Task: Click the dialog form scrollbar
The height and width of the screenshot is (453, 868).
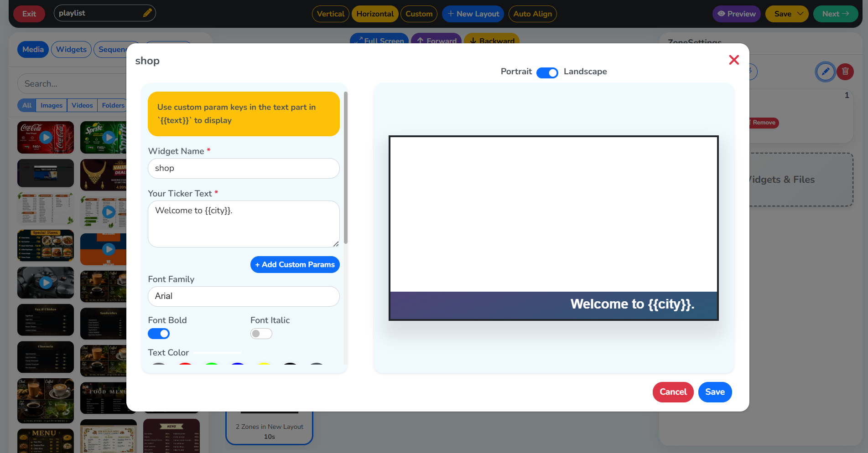Action: point(346,168)
